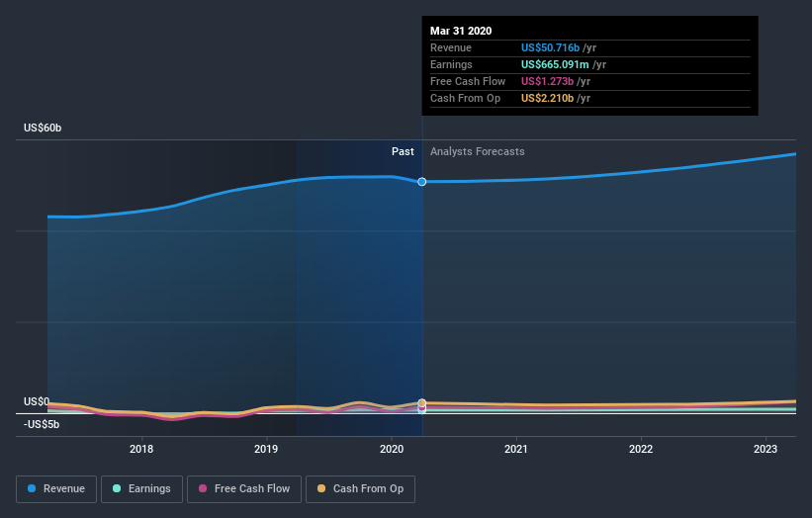Viewport: 812px width, 518px height.
Task: Toggle the Revenue legend series
Action: pos(56,489)
